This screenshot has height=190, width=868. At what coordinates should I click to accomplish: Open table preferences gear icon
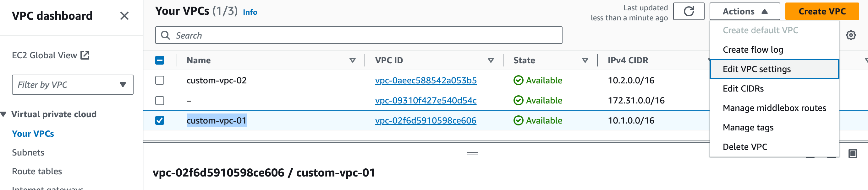(851, 35)
